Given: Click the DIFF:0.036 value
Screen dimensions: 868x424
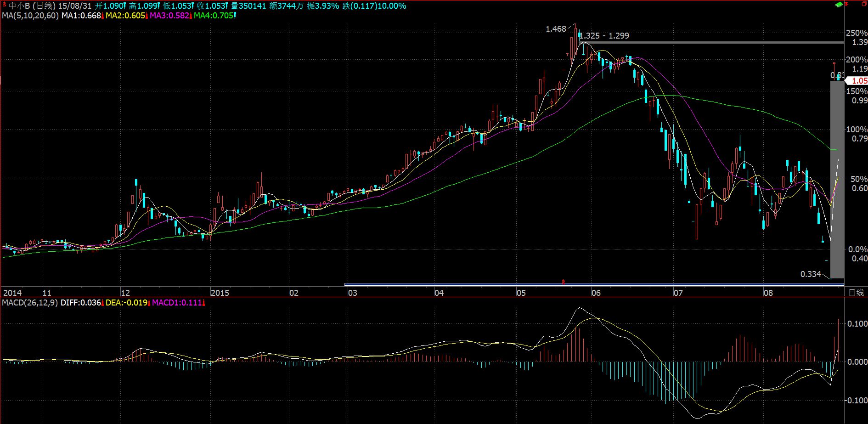Looking at the screenshot, I should [81, 303].
